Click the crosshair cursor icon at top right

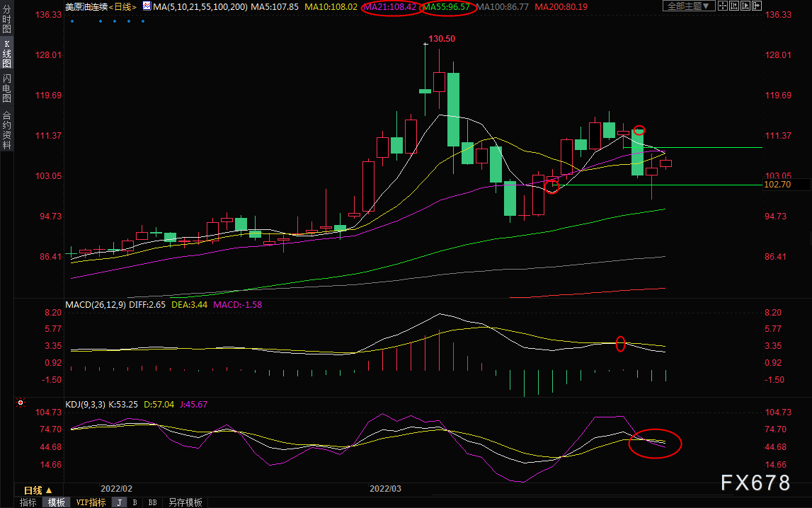pos(722,6)
